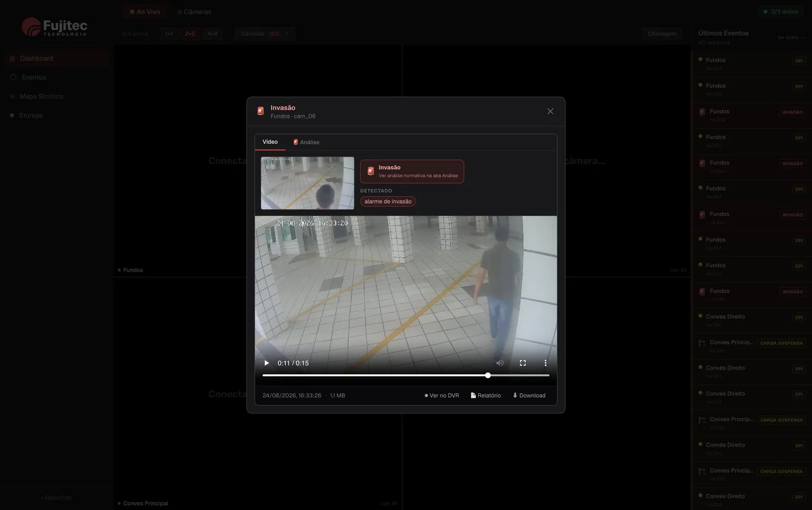Download the event video

point(529,396)
